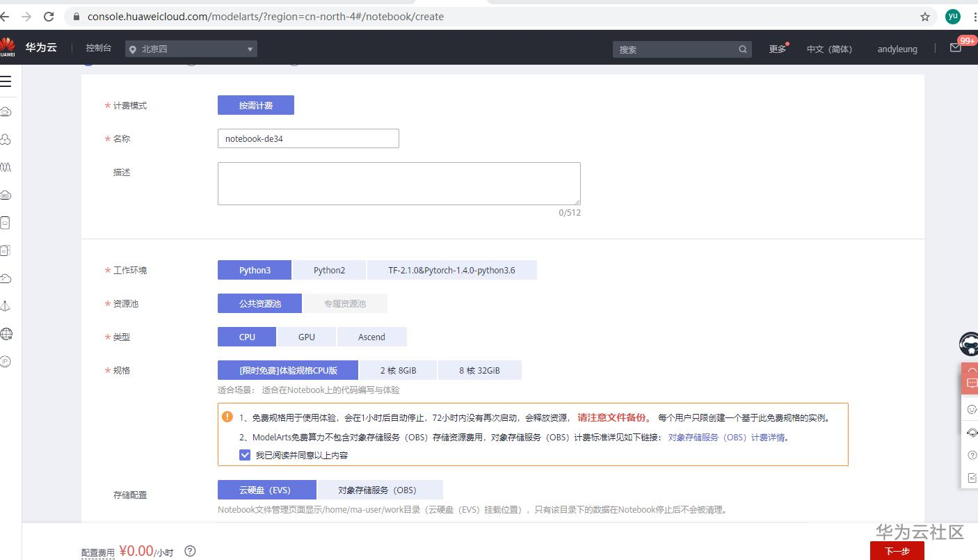Image resolution: width=978 pixels, height=560 pixels.
Task: Select the 公共资源池 resource pool
Action: (x=259, y=303)
